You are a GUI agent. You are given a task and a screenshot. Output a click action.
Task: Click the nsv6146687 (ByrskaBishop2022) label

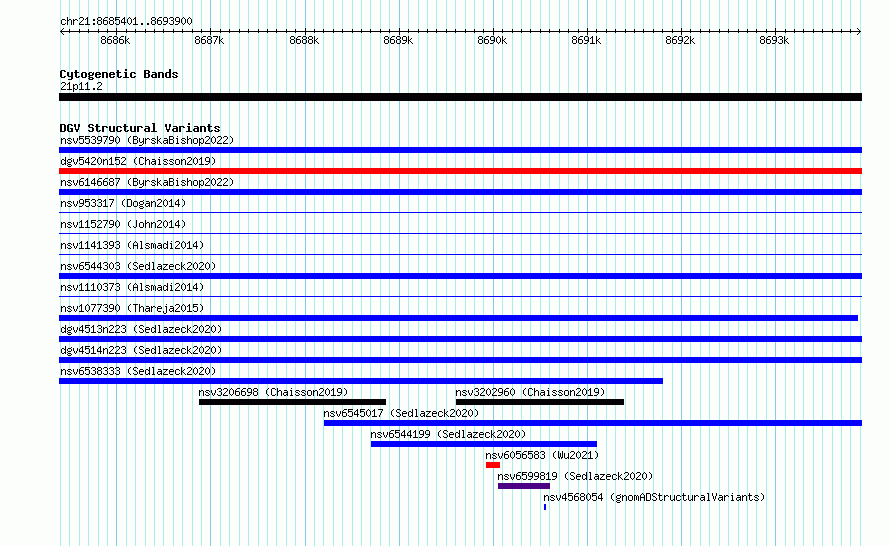click(x=147, y=182)
